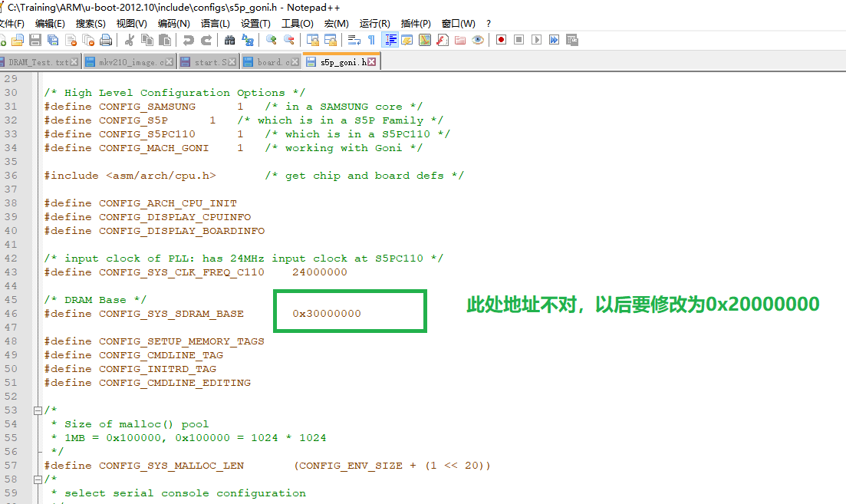Click the Save All icon
The height and width of the screenshot is (504, 846).
(x=53, y=40)
